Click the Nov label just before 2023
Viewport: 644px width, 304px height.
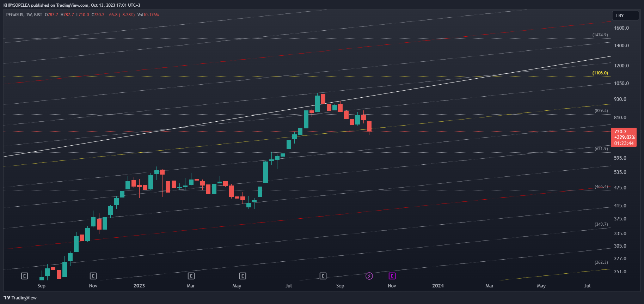93,286
